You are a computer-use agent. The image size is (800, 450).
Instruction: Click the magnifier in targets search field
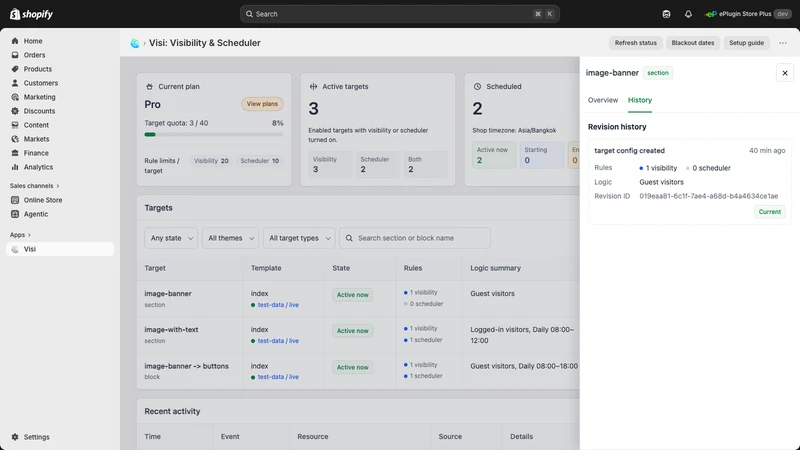(349, 238)
